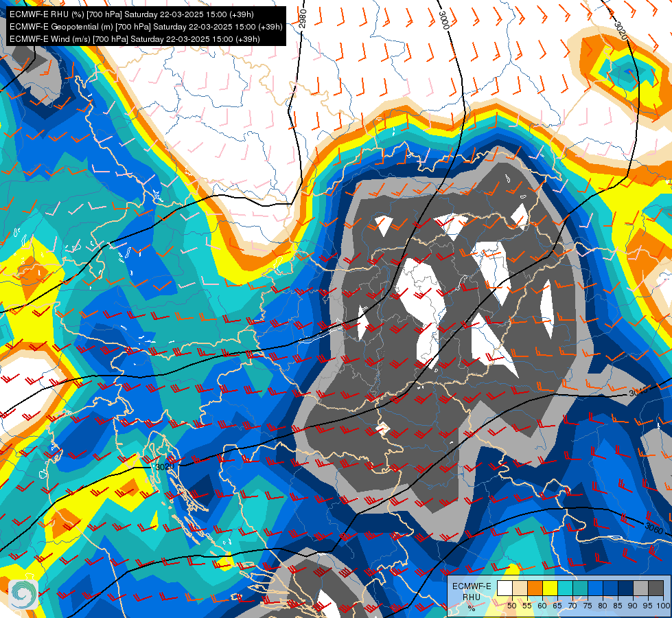Choose the cyan 65-70 legend swatch
The width and height of the screenshot is (672, 618).
click(x=566, y=588)
